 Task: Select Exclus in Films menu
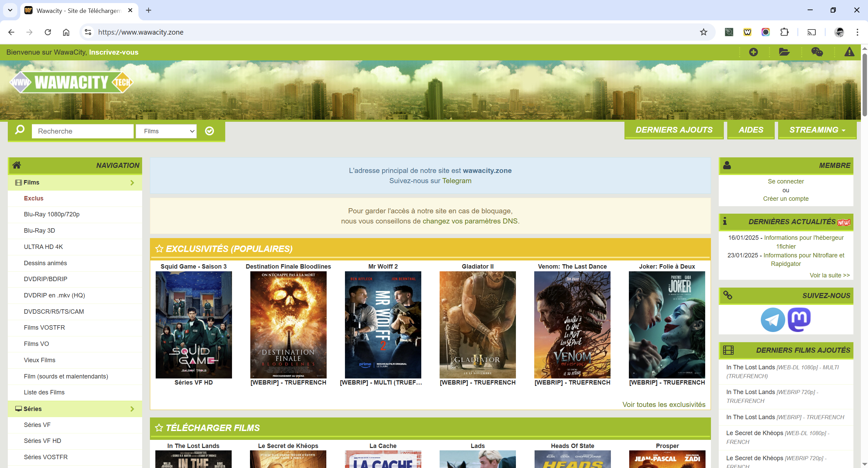(34, 198)
